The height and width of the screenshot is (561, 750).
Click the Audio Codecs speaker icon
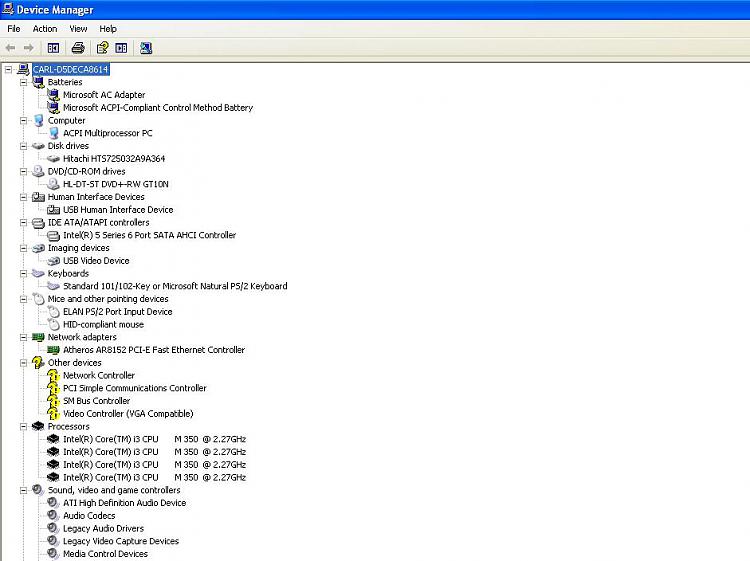(x=54, y=516)
